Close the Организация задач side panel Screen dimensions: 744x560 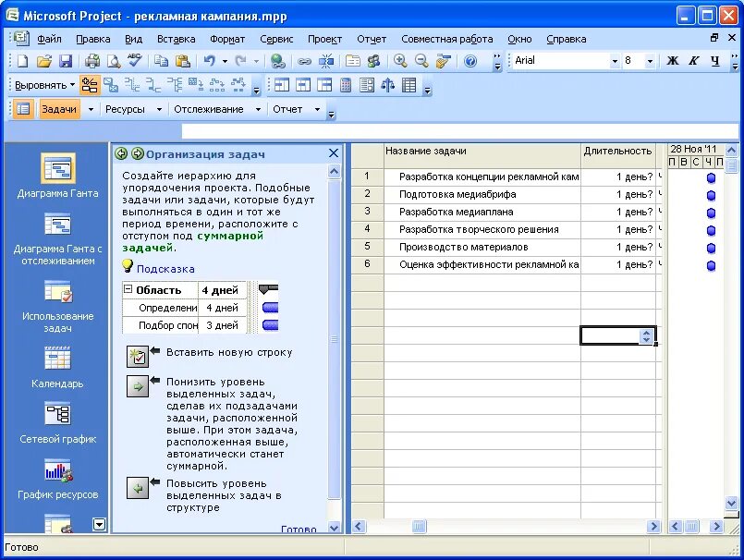point(334,152)
